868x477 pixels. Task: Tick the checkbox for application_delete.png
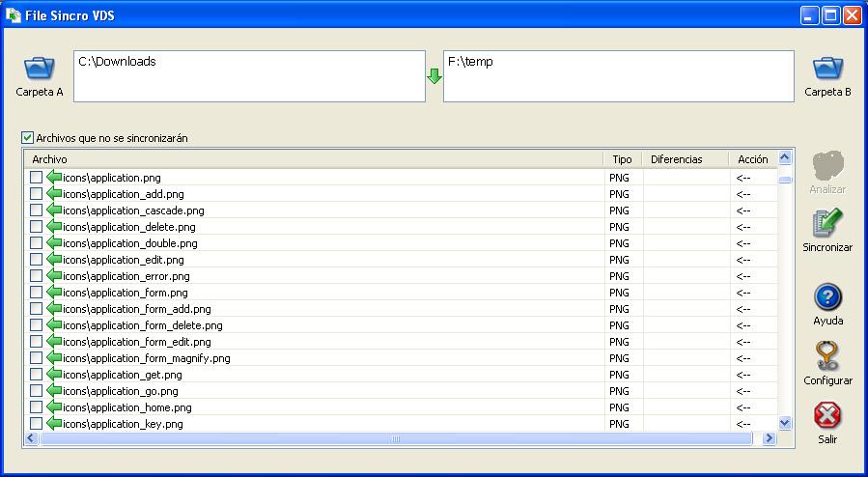click(x=36, y=227)
